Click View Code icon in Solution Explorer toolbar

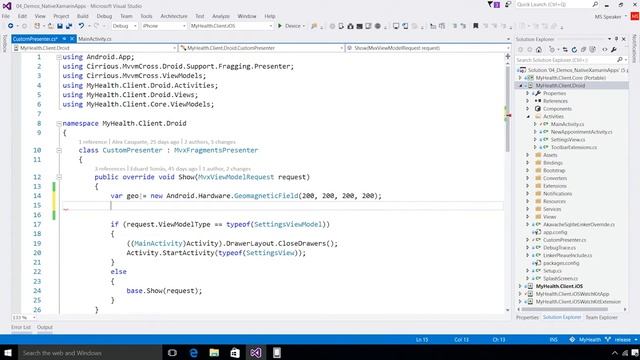(x=604, y=50)
